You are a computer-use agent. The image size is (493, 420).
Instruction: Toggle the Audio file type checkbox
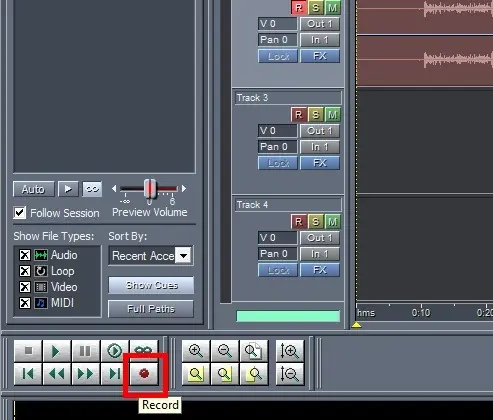point(25,255)
